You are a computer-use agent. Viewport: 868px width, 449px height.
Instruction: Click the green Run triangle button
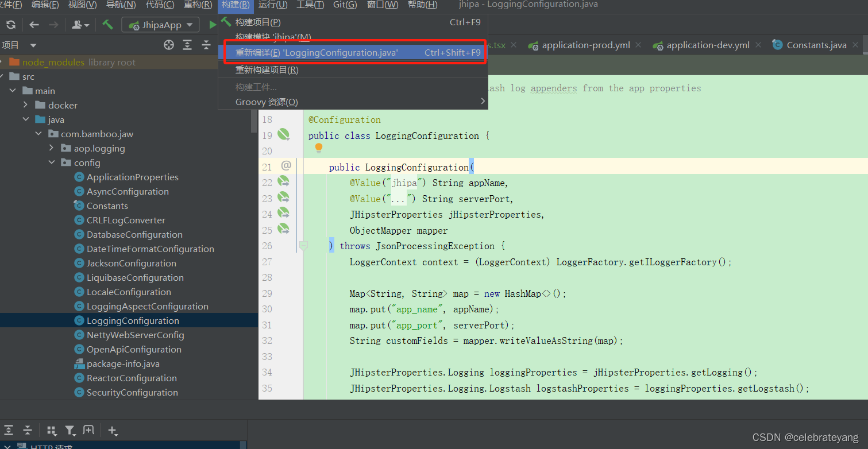(x=213, y=25)
